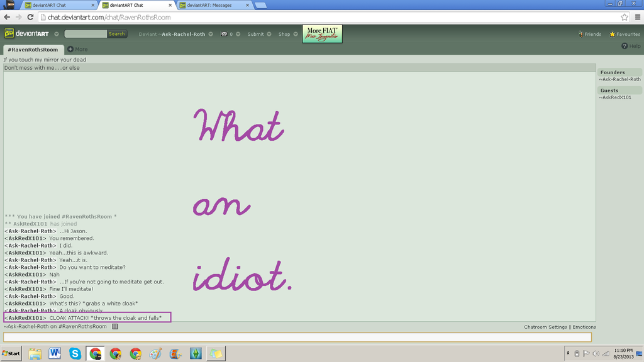Open The Sims green diamond taskbar icon

click(196, 353)
